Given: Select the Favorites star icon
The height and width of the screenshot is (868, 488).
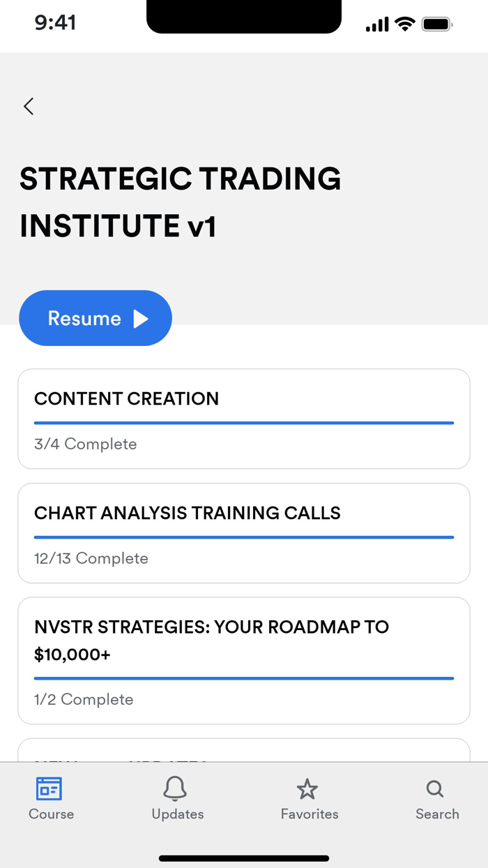Looking at the screenshot, I should point(307,788).
